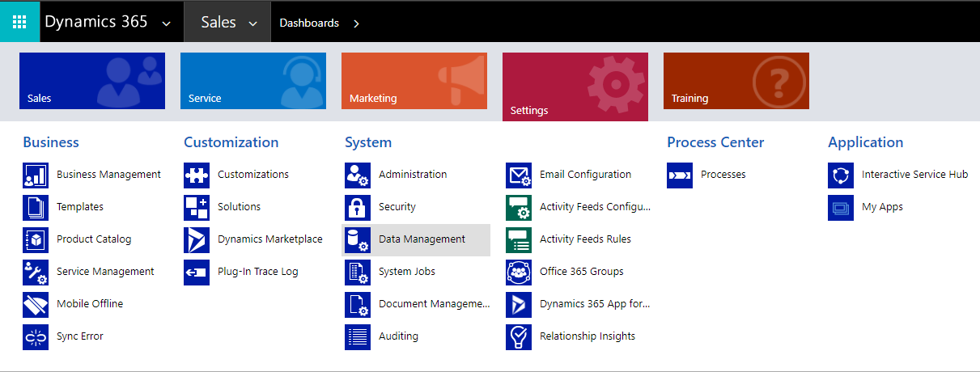Image resolution: width=980 pixels, height=372 pixels.
Task: Open Sync Error link
Action: [80, 336]
